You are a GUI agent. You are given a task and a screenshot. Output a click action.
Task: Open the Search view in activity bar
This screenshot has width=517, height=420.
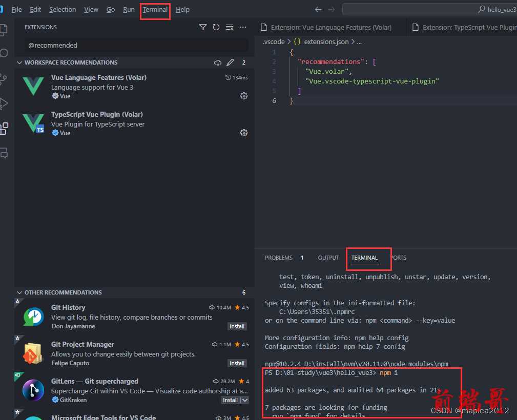coord(4,53)
